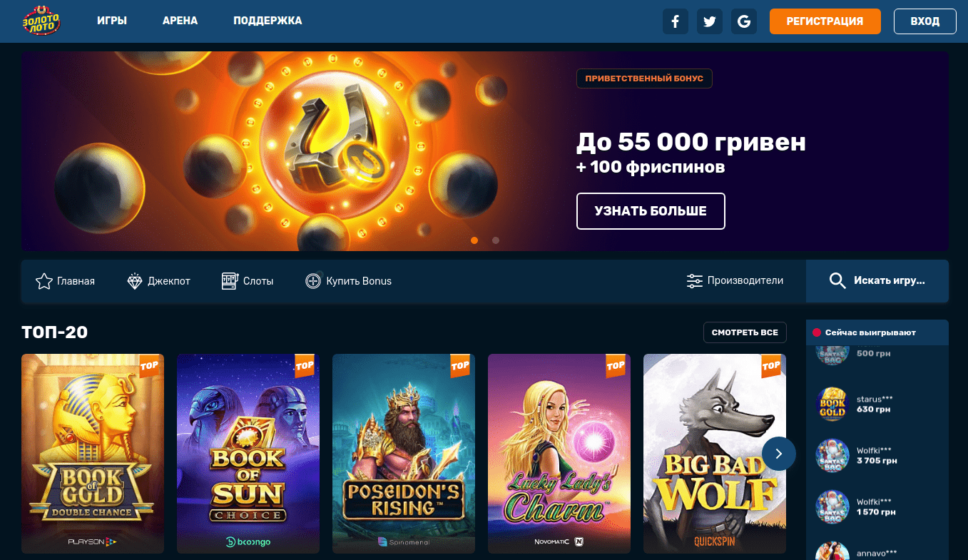Open the ИГРЫ menu
This screenshot has width=968, height=560.
coord(112,21)
